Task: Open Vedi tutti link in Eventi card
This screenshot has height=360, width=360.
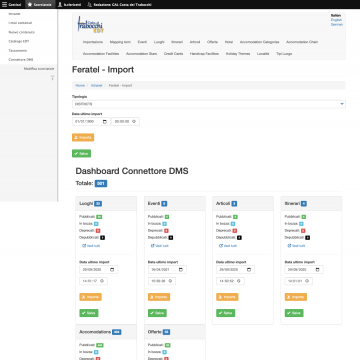Action: click(x=160, y=246)
